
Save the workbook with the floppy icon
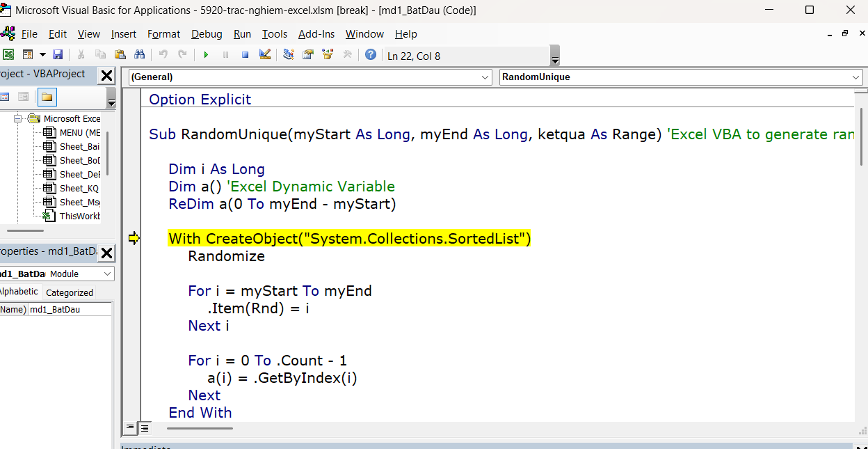58,54
